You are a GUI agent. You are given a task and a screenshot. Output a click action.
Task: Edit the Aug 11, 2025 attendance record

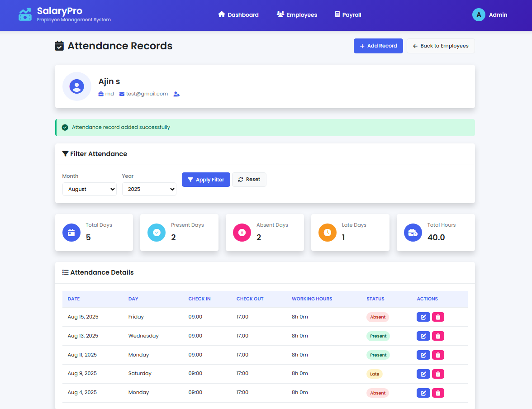[x=423, y=355]
